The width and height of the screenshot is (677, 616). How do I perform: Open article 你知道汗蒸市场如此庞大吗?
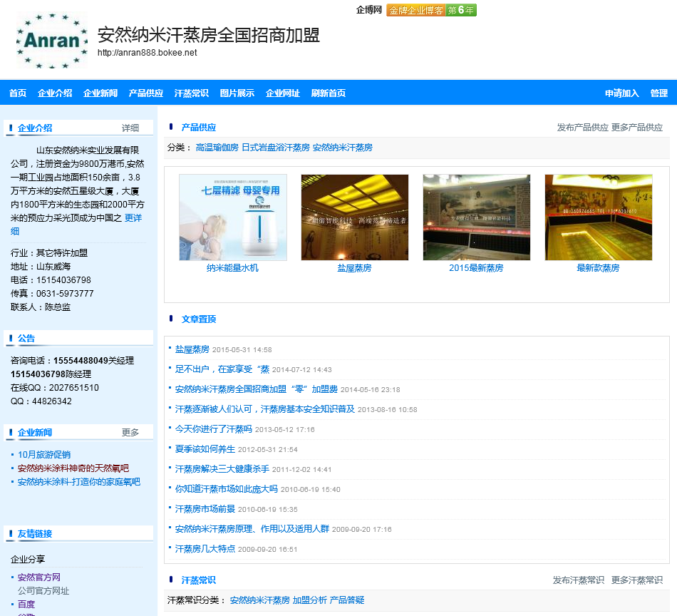pyautogui.click(x=226, y=489)
